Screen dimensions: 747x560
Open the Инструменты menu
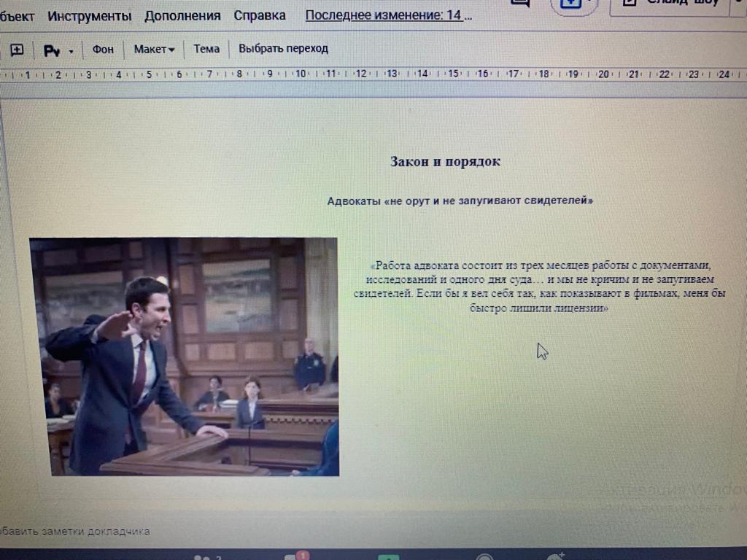(x=90, y=16)
